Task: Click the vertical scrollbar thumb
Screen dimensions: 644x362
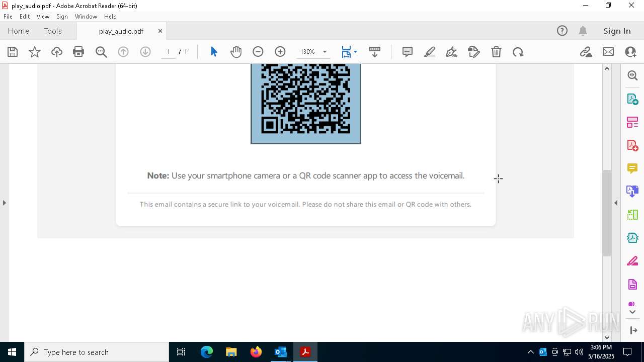Action: tap(607, 213)
